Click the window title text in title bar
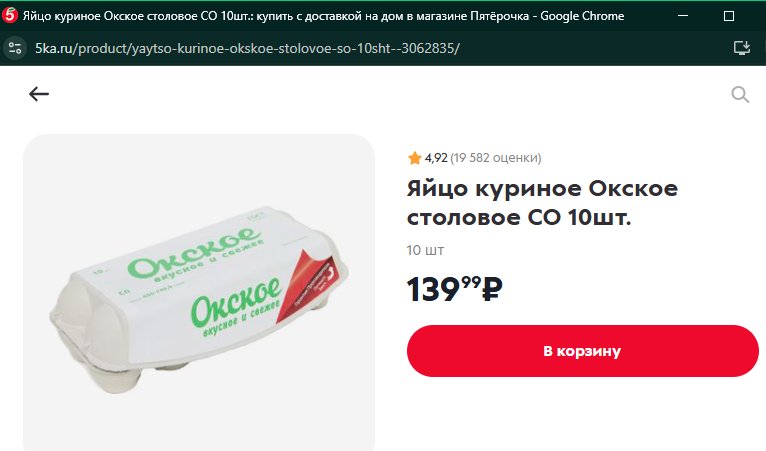 pyautogui.click(x=323, y=16)
